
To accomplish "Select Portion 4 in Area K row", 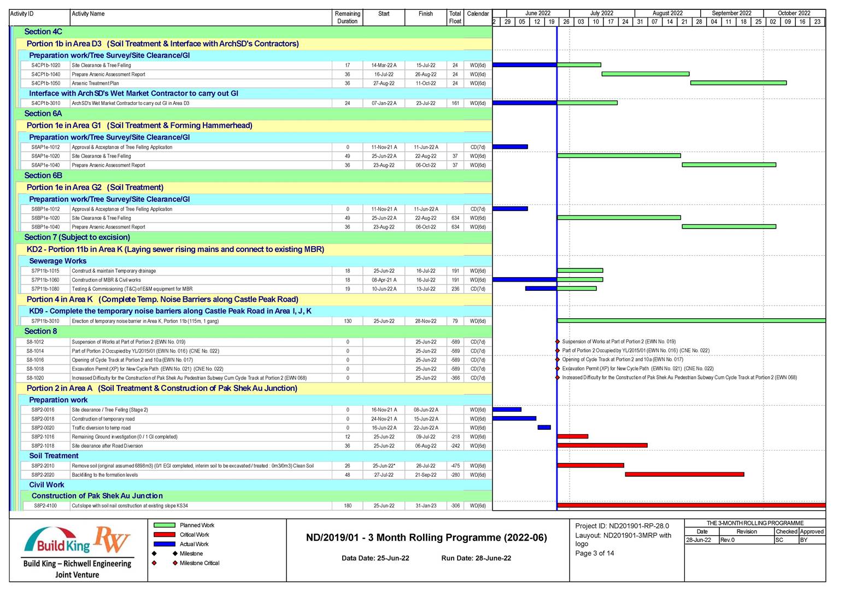I will [x=254, y=300].
